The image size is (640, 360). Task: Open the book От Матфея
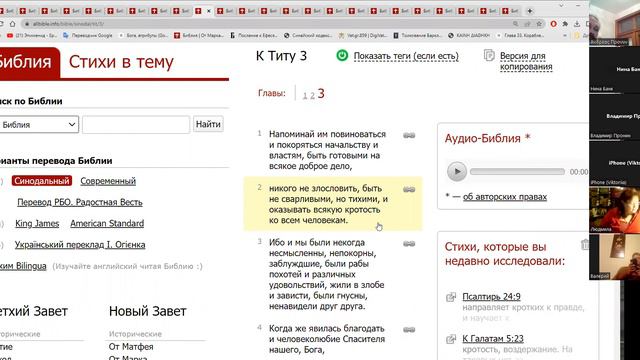pos(131,347)
